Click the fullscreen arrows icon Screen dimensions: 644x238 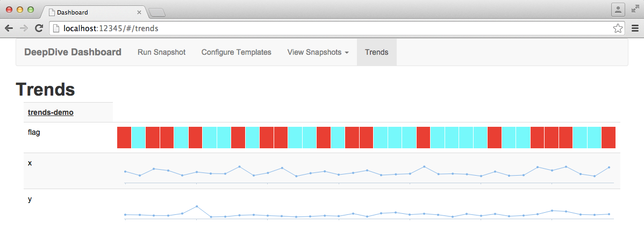coord(635,9)
